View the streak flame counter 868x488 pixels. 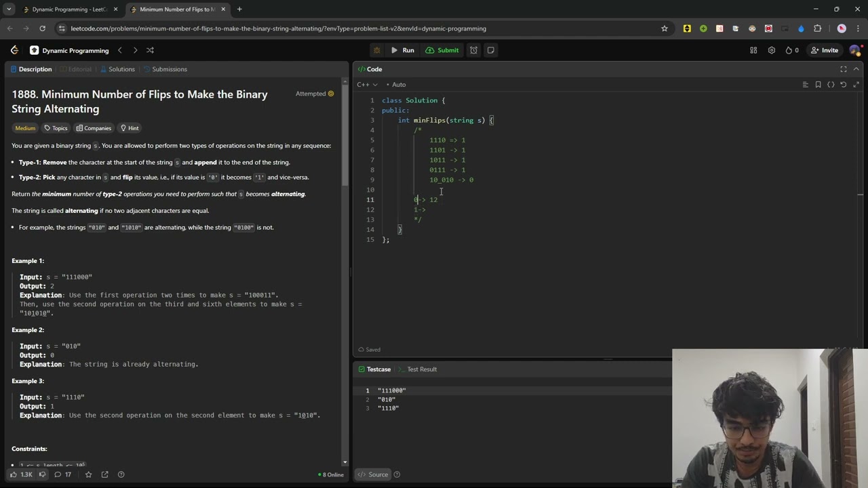791,50
